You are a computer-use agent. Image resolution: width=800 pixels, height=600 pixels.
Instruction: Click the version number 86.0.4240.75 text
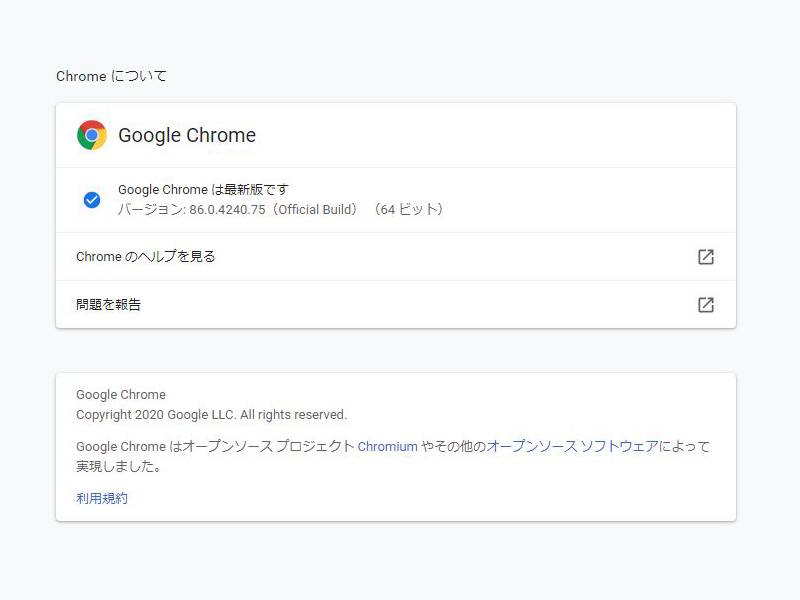[229, 210]
